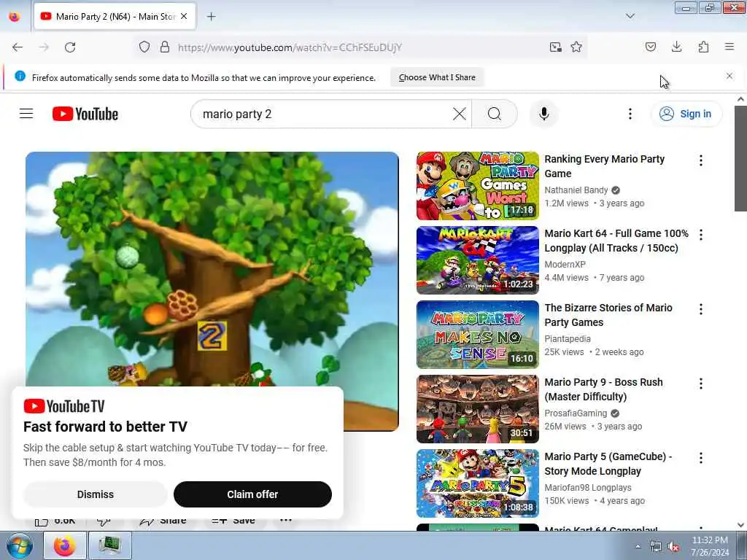View site security padlock info
The height and width of the screenshot is (560, 747).
pyautogui.click(x=165, y=47)
